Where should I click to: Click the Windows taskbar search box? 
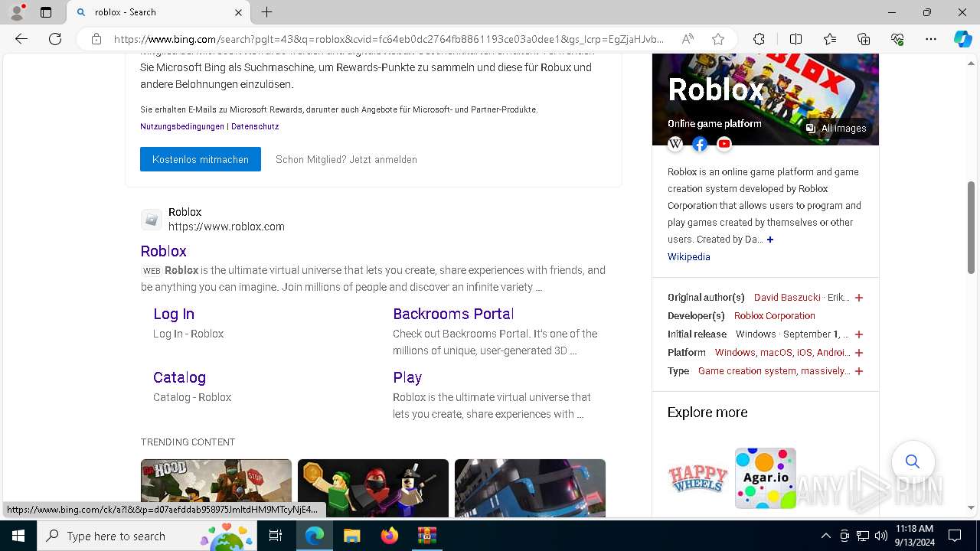147,536
